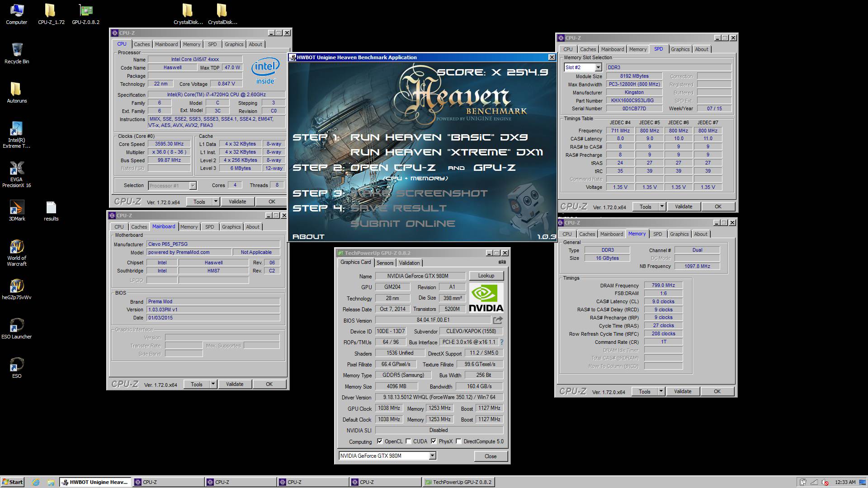This screenshot has height=488, width=868.
Task: Open the Sensors tab in GPU-Z
Action: tap(385, 263)
